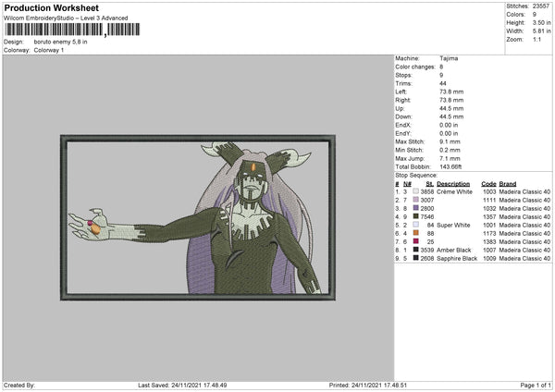Click the Trims value '44'
555x392 pixels.
(443, 83)
